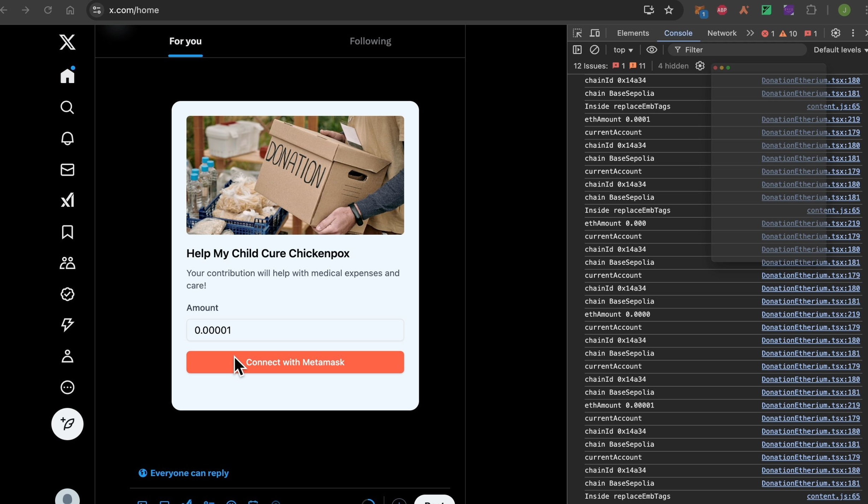This screenshot has height=504, width=868.
Task: Open browser Extensions puzzle icon
Action: [x=811, y=10]
